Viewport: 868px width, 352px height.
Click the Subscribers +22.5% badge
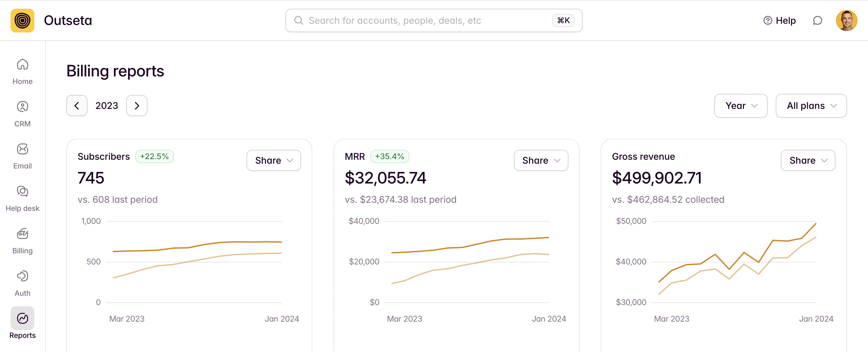tap(154, 156)
